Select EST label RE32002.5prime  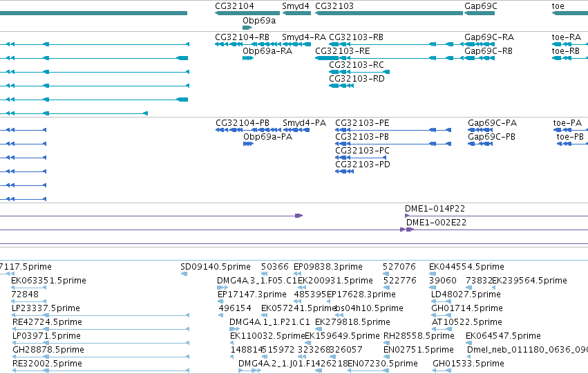click(47, 364)
